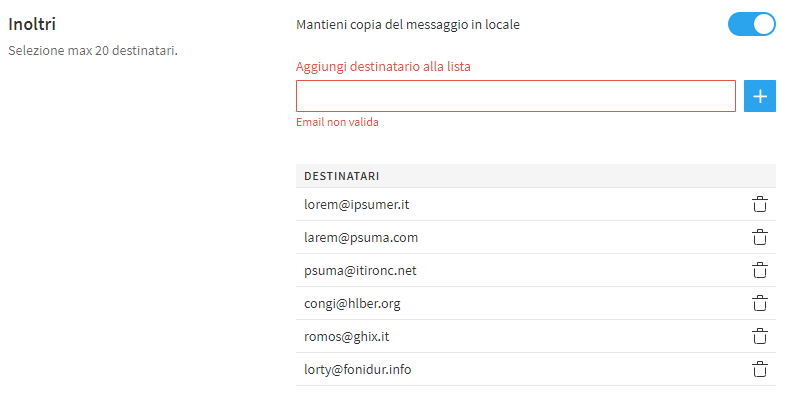Click the 'Email non valida' error message
Viewport: 791px width, 402px height.
coord(337,122)
